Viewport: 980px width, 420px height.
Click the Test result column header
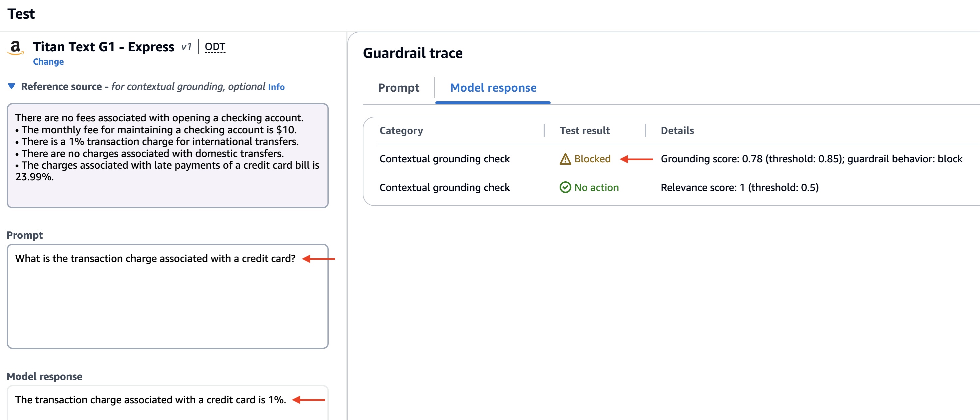[584, 131]
